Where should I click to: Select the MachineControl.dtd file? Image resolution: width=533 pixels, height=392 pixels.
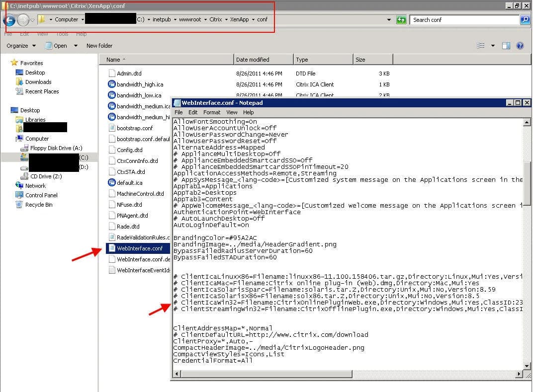[140, 194]
